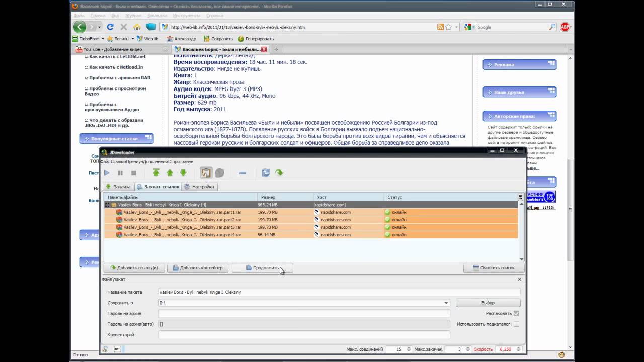Click the Пароль на архив input field

pyautogui.click(x=304, y=313)
